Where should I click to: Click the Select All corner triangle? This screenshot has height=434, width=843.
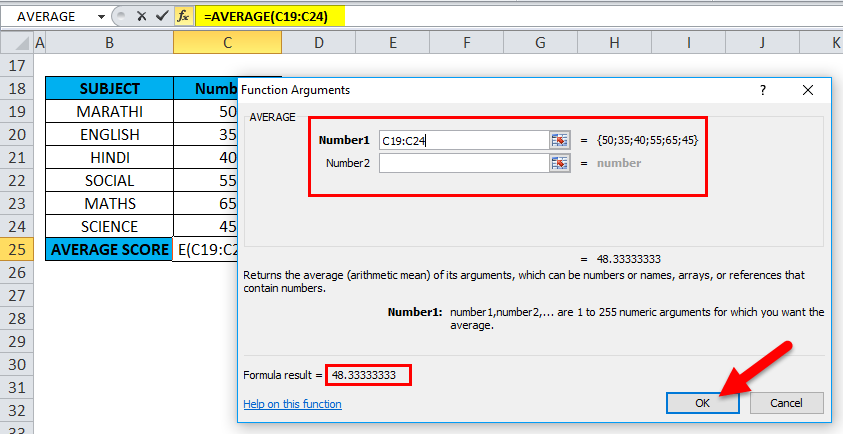click(18, 42)
